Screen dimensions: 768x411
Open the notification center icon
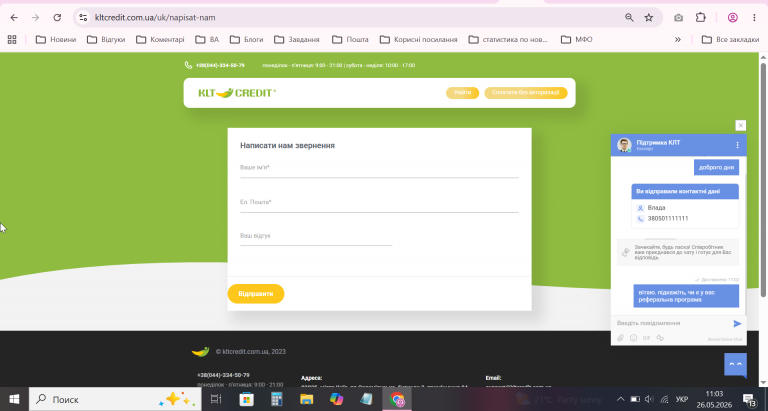[x=749, y=399]
